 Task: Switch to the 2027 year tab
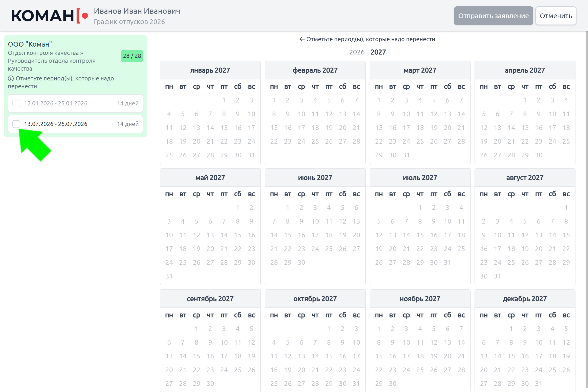pyautogui.click(x=378, y=52)
